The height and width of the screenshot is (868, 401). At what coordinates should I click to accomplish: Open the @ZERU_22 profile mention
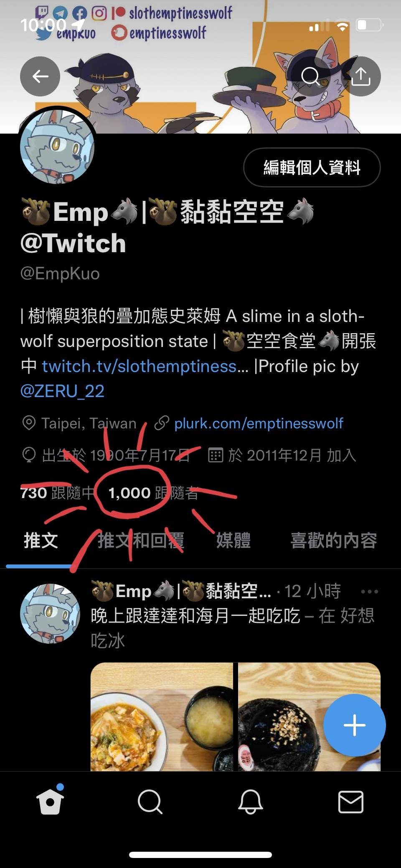[62, 391]
